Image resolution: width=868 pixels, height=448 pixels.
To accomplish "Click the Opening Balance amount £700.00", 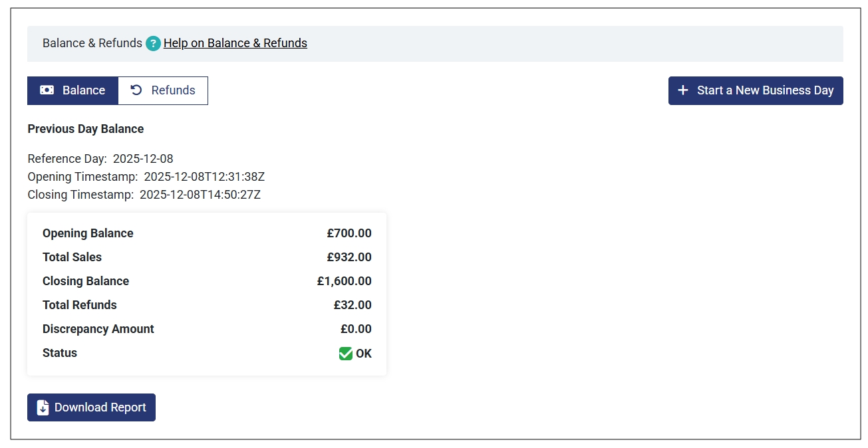I will [x=349, y=233].
